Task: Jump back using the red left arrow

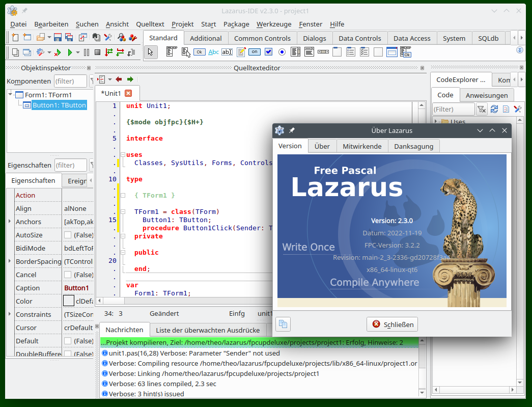Action: point(119,79)
